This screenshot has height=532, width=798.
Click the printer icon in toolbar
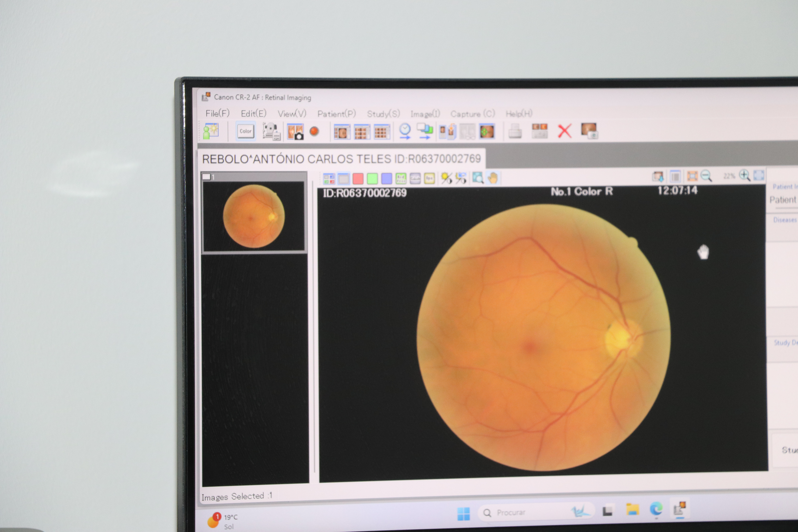515,131
